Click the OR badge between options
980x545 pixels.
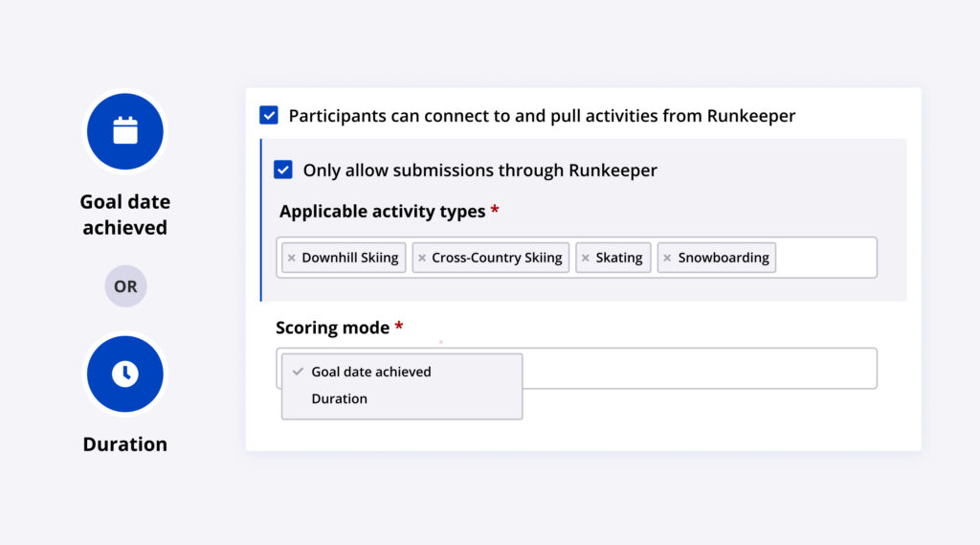click(125, 286)
